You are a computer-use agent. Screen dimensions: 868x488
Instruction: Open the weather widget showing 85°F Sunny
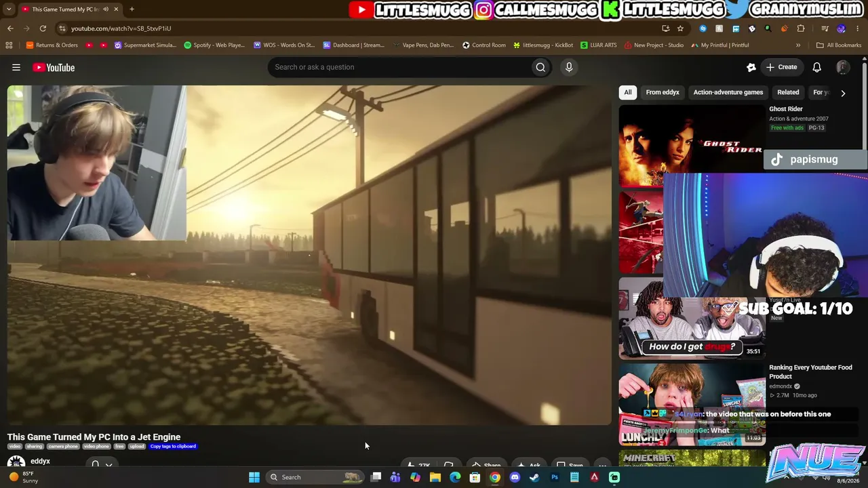click(x=24, y=477)
